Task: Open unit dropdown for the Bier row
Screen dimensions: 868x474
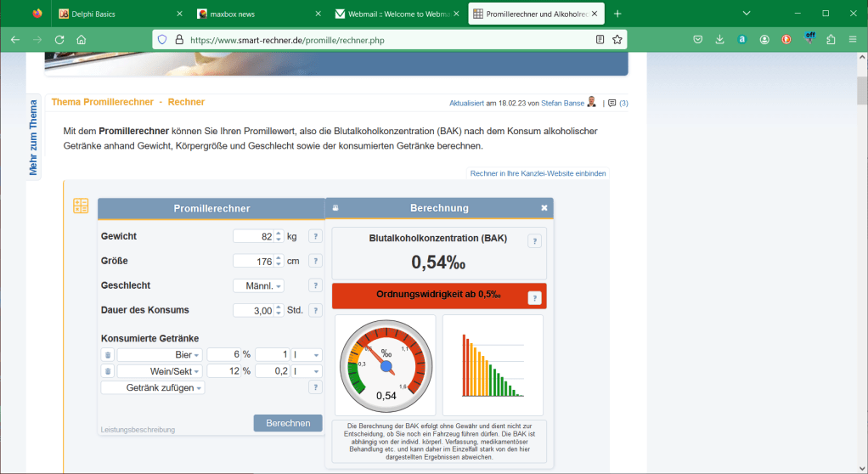Action: point(307,355)
